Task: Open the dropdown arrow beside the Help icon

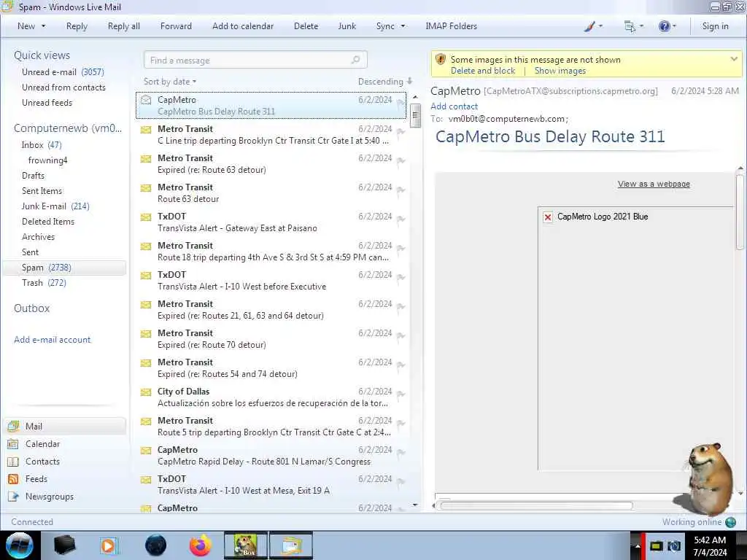Action: 674,27
